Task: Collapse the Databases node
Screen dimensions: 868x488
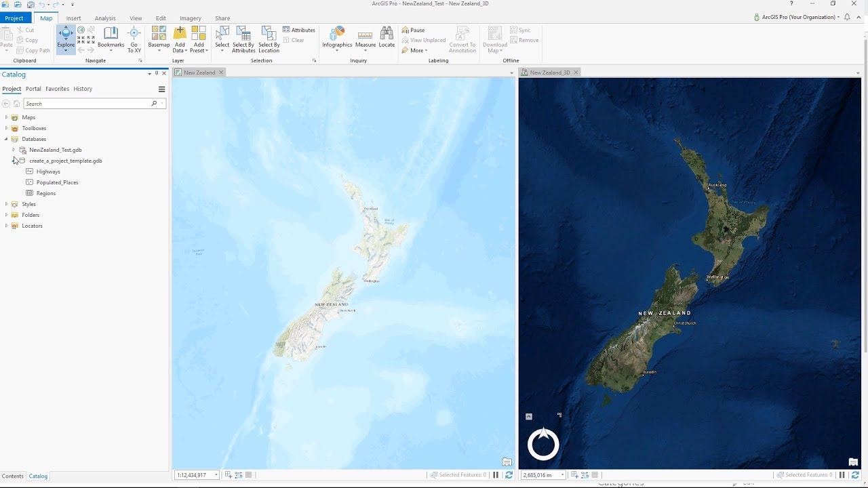Action: [6, 139]
